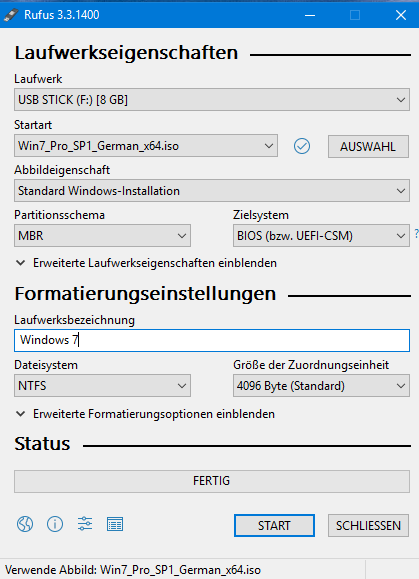Click the Status section heading

tap(42, 443)
